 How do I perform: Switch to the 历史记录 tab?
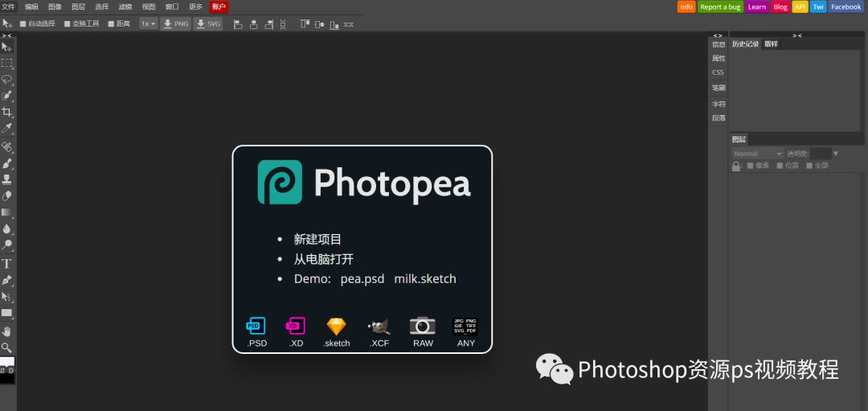click(x=745, y=44)
